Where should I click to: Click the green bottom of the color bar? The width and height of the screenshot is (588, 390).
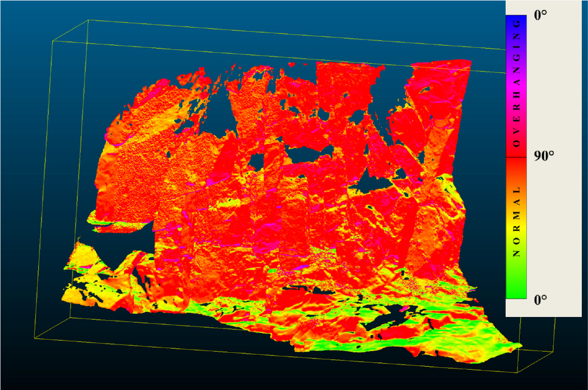(x=516, y=293)
